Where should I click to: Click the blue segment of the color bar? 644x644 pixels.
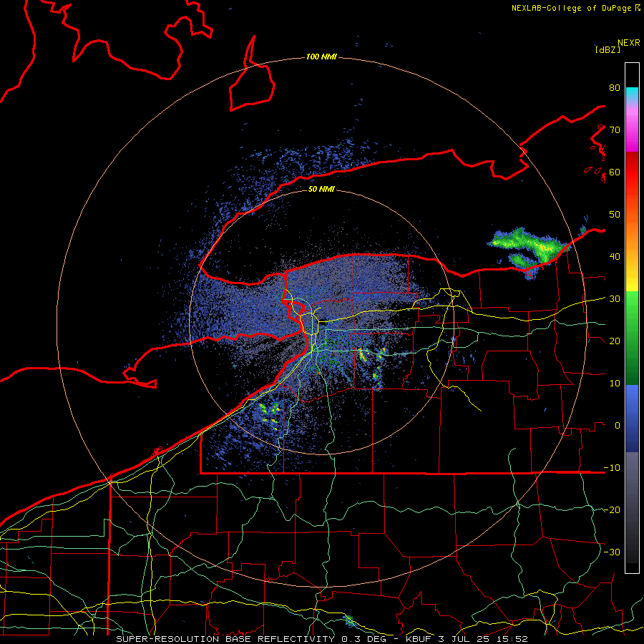tap(632, 418)
